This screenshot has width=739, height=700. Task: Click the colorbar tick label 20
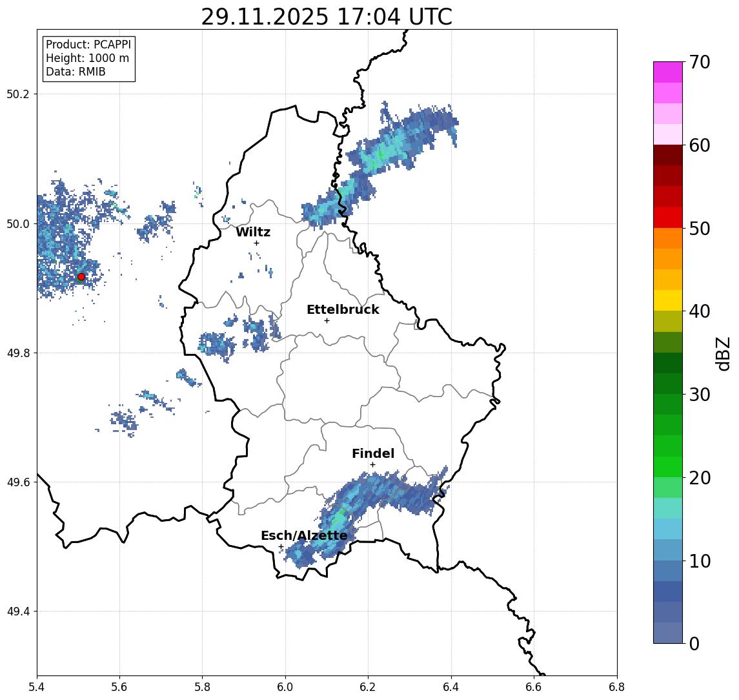(x=700, y=477)
